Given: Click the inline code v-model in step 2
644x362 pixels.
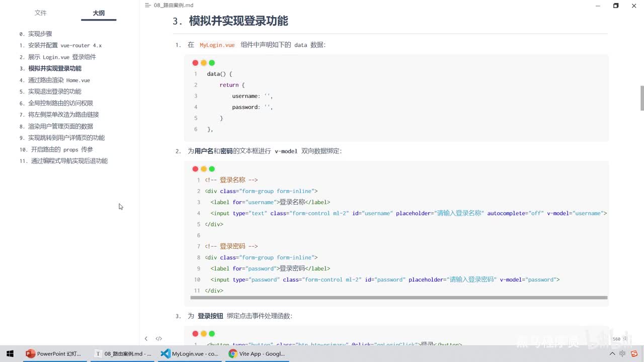Looking at the screenshot, I should coord(286,151).
